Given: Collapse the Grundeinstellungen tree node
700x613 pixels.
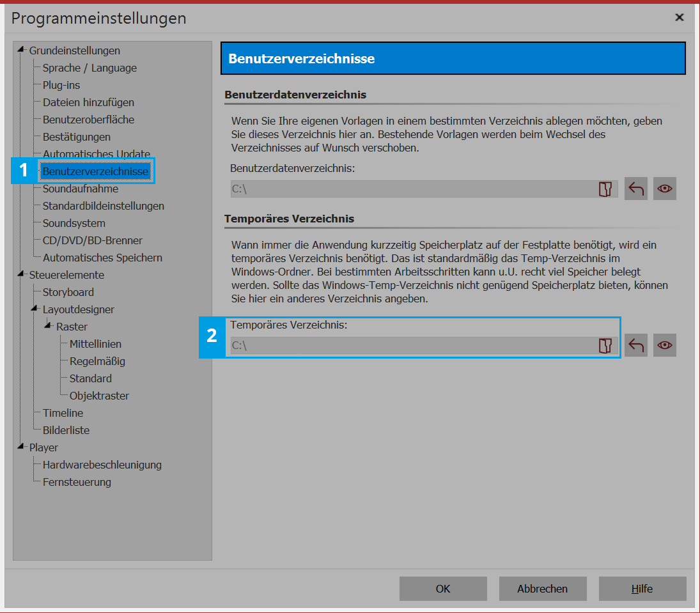Looking at the screenshot, I should 22,50.
